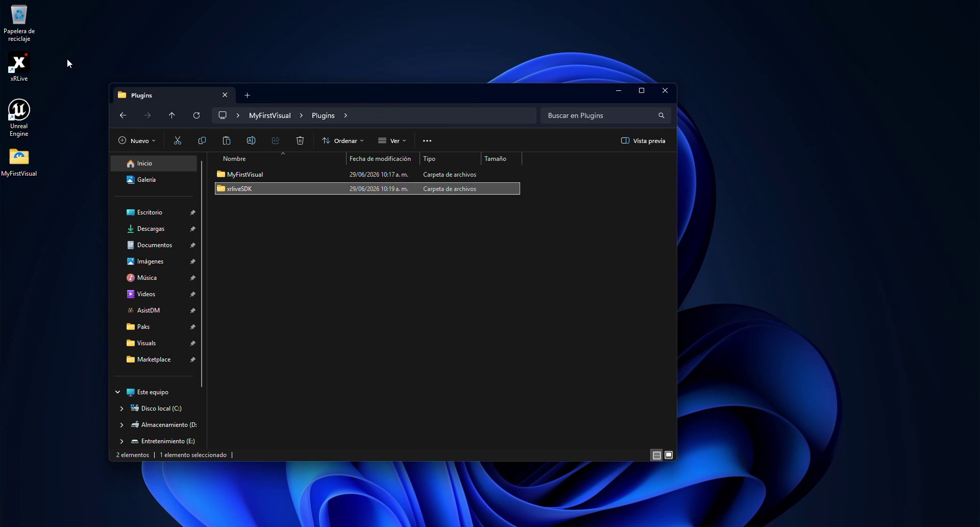
Task: Click the Cut scissors icon
Action: [178, 140]
